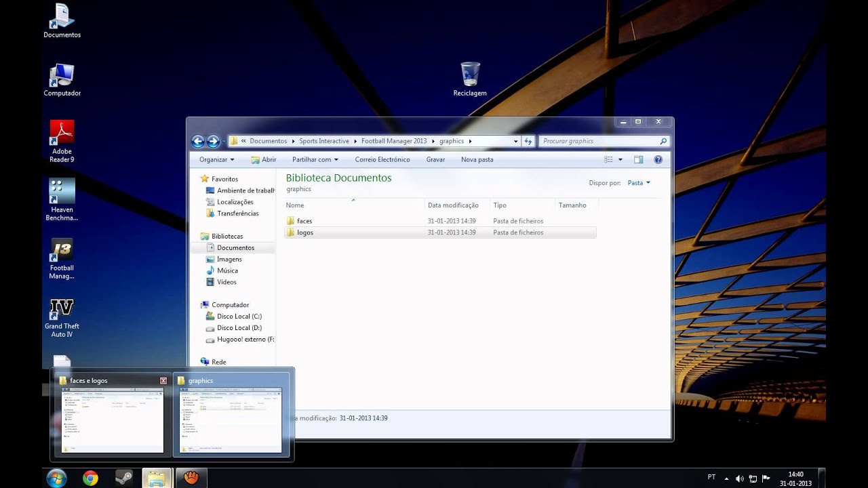
Task: Open the Documentos desktop shortcut
Action: (62, 22)
